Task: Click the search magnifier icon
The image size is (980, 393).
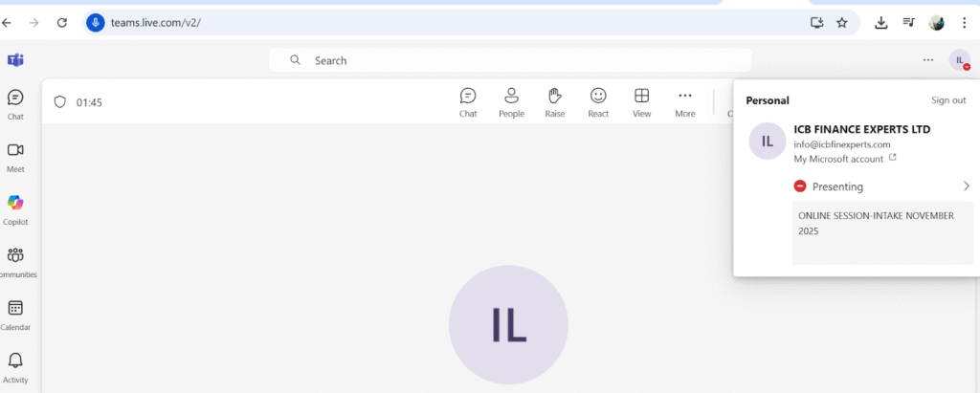Action: (296, 60)
